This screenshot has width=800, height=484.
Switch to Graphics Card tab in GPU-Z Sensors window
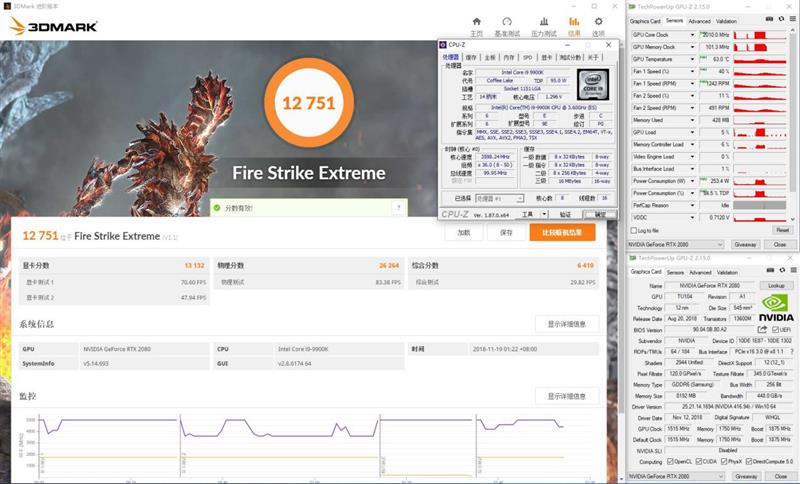coord(645,21)
